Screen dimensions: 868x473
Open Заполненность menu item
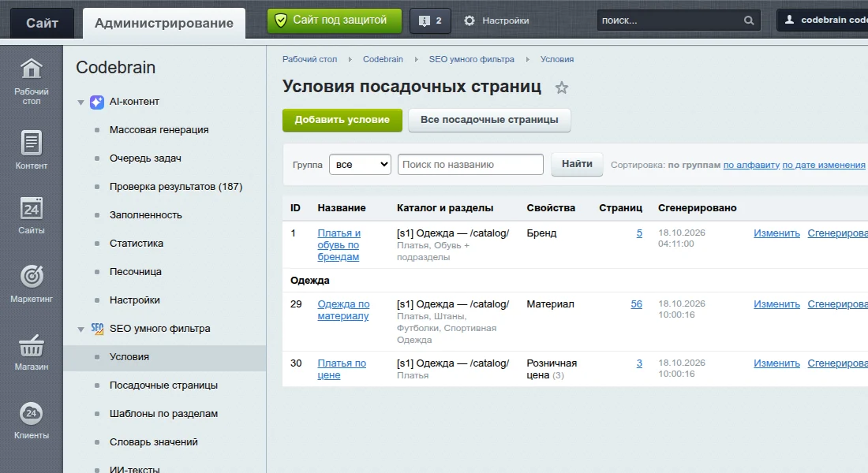pyautogui.click(x=146, y=215)
